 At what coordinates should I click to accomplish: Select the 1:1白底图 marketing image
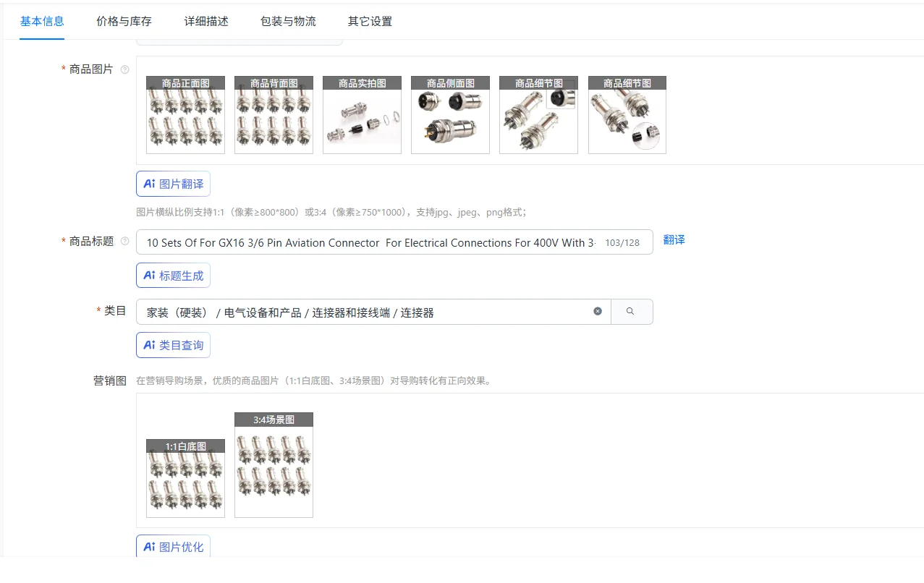point(185,479)
